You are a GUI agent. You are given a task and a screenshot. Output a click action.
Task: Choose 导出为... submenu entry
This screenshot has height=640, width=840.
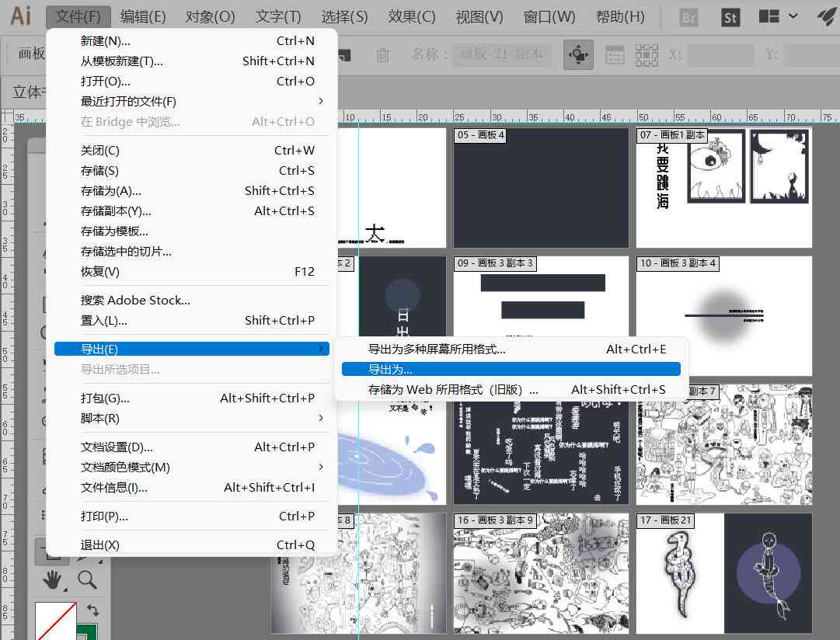[x=511, y=369]
